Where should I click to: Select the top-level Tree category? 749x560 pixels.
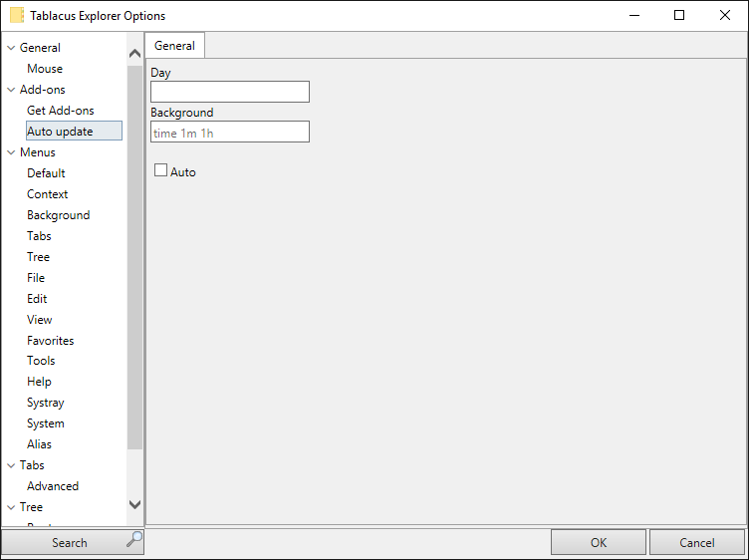click(31, 507)
